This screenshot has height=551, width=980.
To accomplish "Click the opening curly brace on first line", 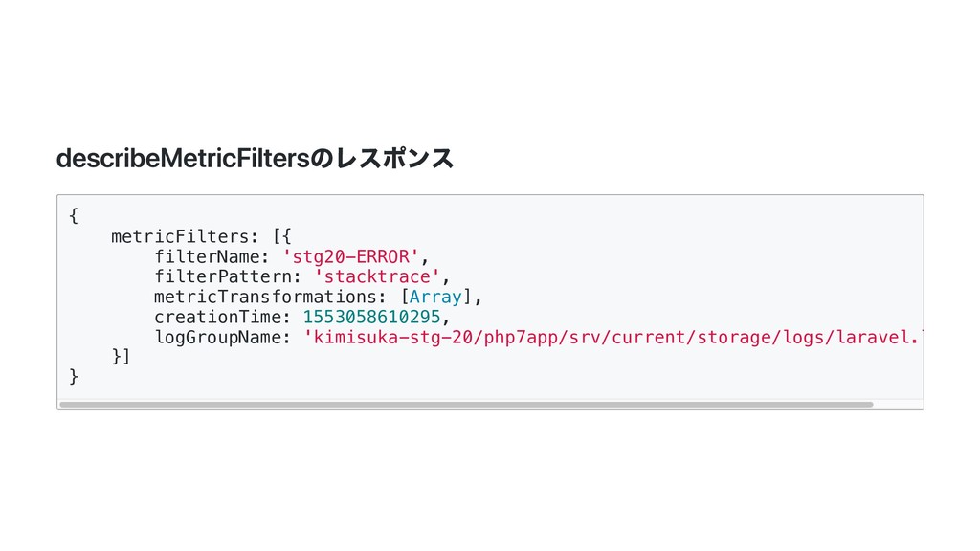I will pos(74,216).
